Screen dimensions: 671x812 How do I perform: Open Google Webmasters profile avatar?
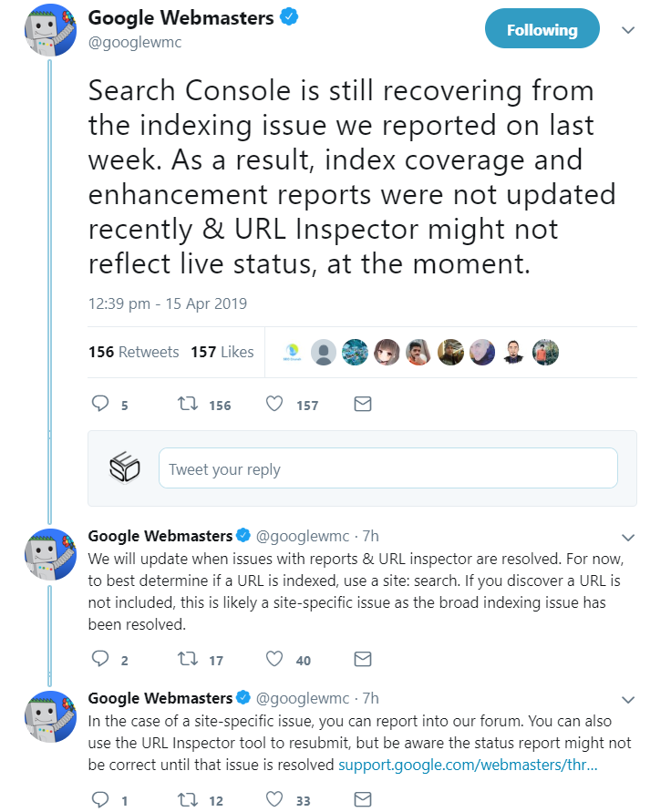tap(50, 30)
